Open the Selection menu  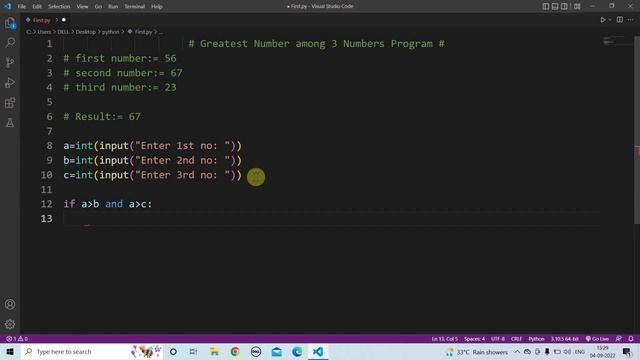[x=59, y=6]
